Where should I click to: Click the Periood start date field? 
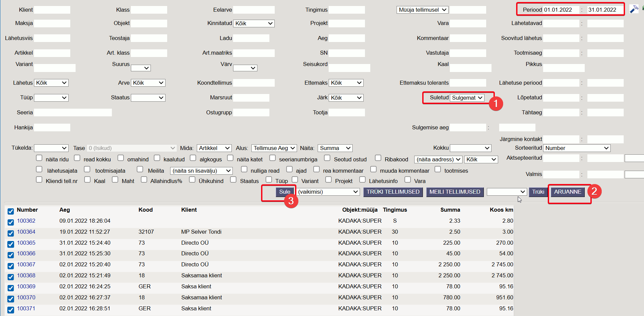coord(561,10)
